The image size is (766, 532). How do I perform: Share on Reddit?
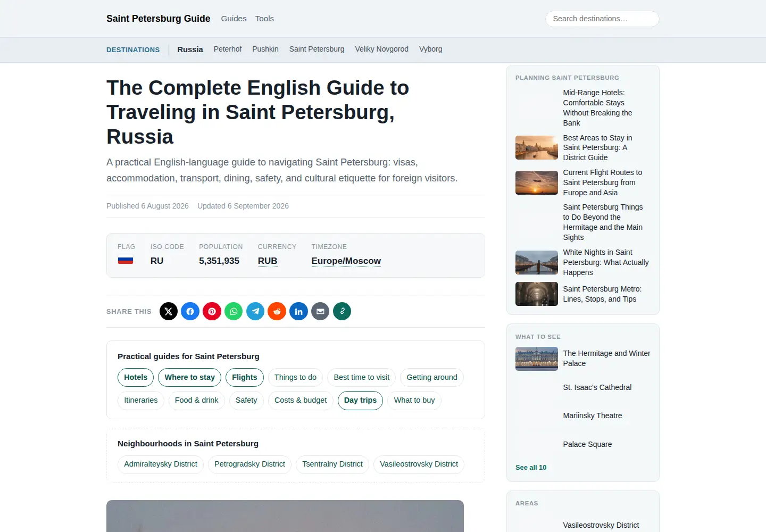tap(277, 311)
